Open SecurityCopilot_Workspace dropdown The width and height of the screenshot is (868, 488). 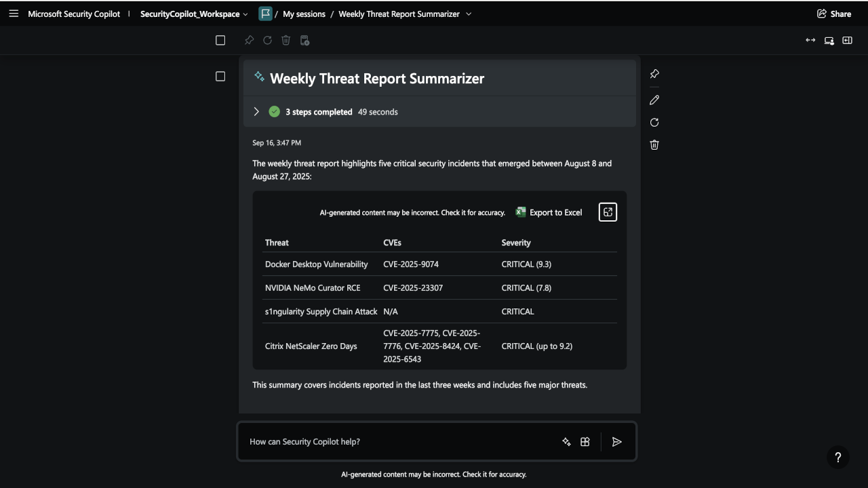click(194, 14)
